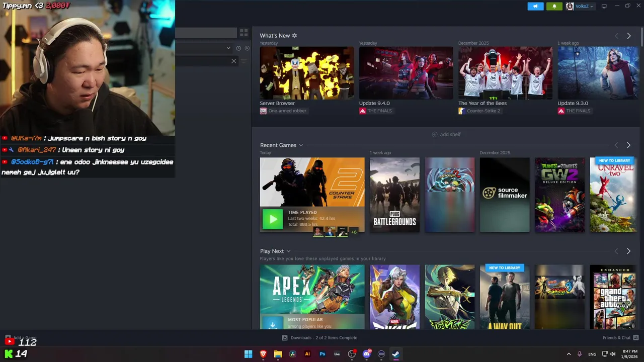
Task: Expand the Play Next shelf dropdown
Action: (288, 251)
